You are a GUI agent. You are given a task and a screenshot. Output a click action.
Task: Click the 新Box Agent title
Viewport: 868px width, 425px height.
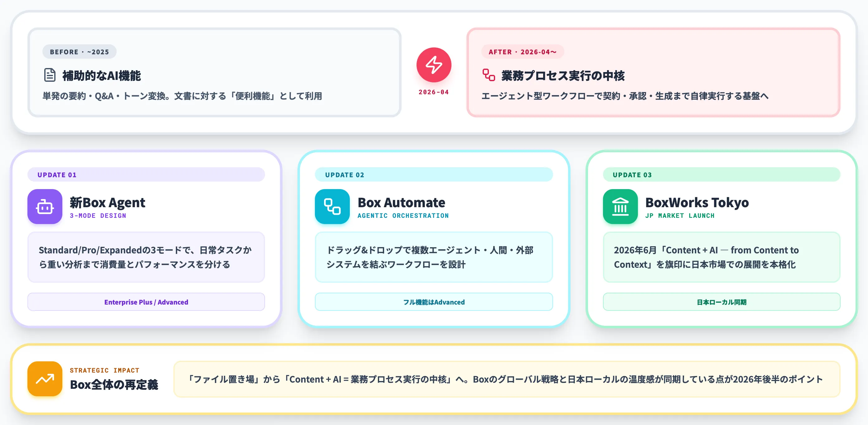[108, 203]
